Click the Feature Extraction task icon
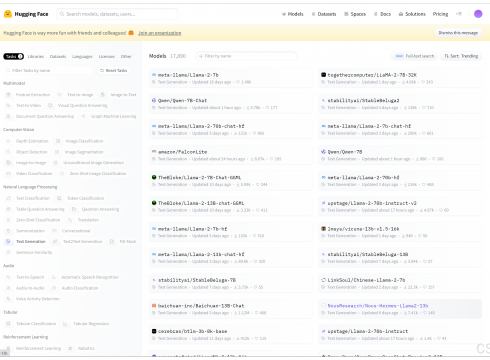Image resolution: width=490 pixels, height=360 pixels. [x=8, y=95]
